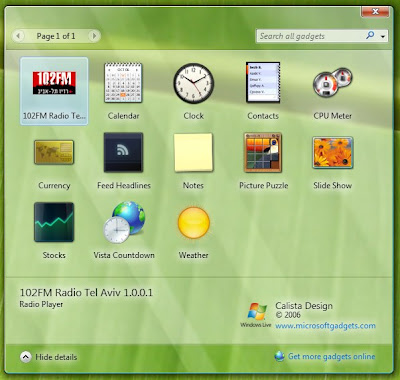
Task: Go to the next gadgets page
Action: coord(94,36)
